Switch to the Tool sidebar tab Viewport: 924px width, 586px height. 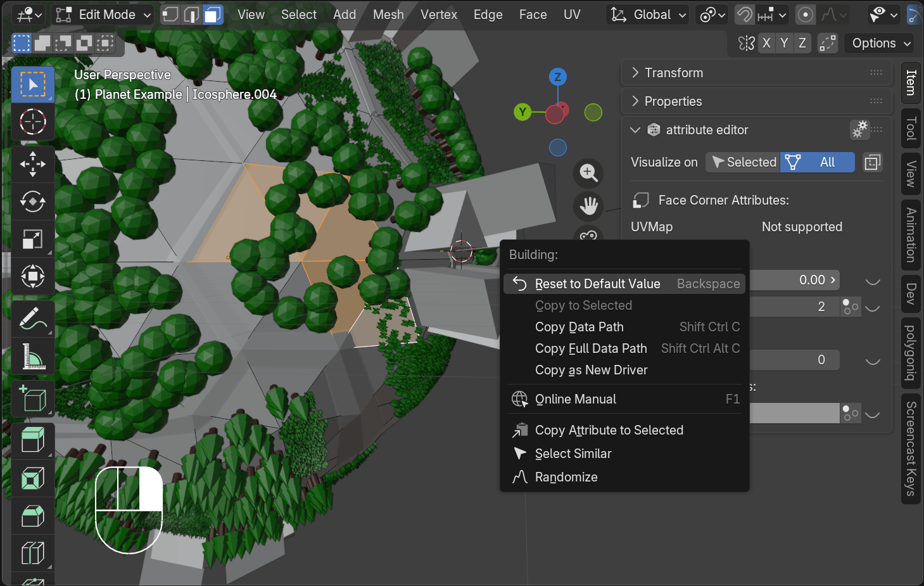tap(911, 129)
